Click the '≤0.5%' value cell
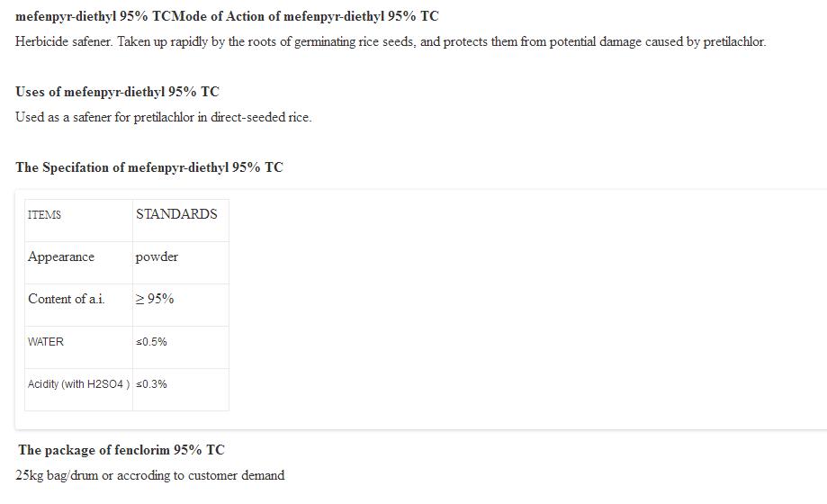 [x=151, y=342]
